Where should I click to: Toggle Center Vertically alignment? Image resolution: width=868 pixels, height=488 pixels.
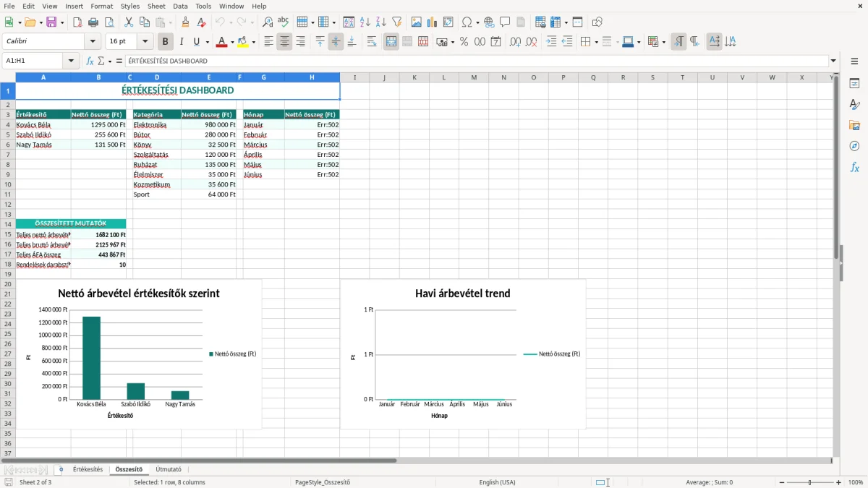(x=336, y=42)
